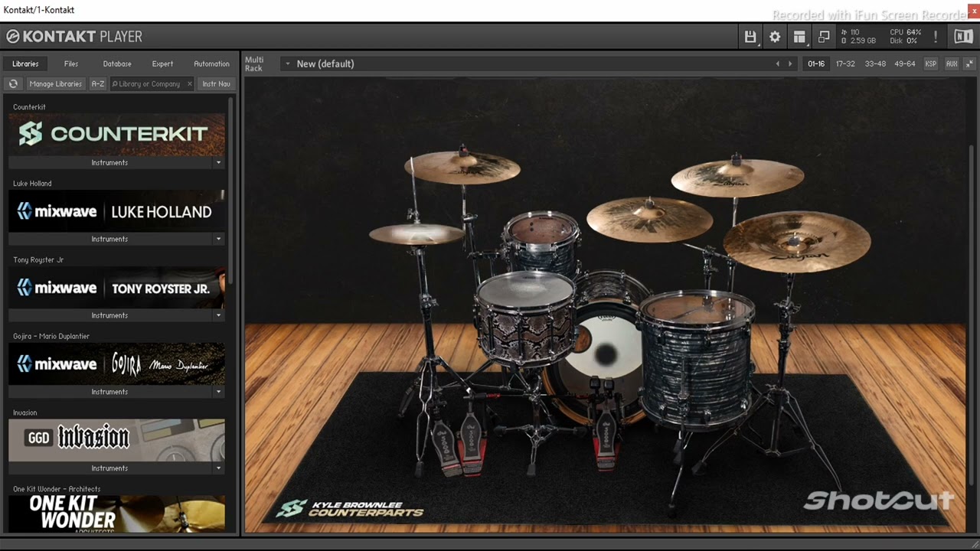The height and width of the screenshot is (551, 980).
Task: Go to the next multi with right arrow
Action: [x=791, y=64]
